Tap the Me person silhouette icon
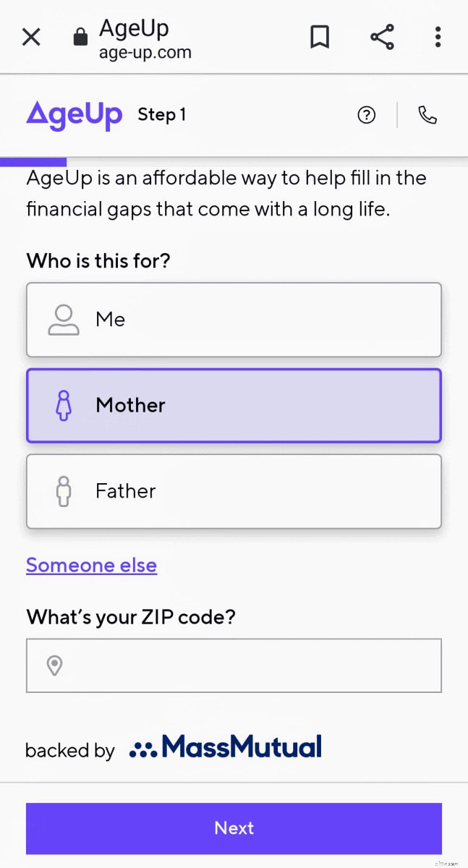The height and width of the screenshot is (868, 468). [x=64, y=320]
